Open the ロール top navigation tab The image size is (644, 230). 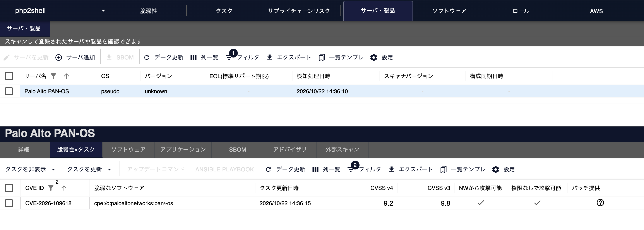[x=521, y=11]
